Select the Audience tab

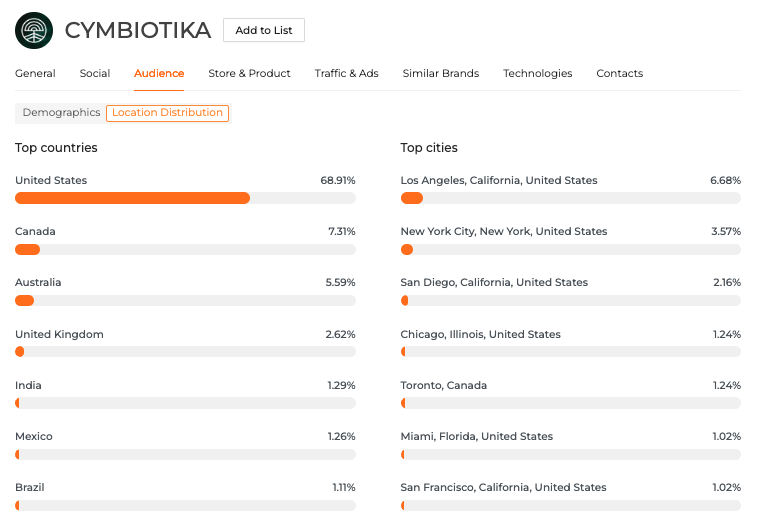[x=159, y=73]
